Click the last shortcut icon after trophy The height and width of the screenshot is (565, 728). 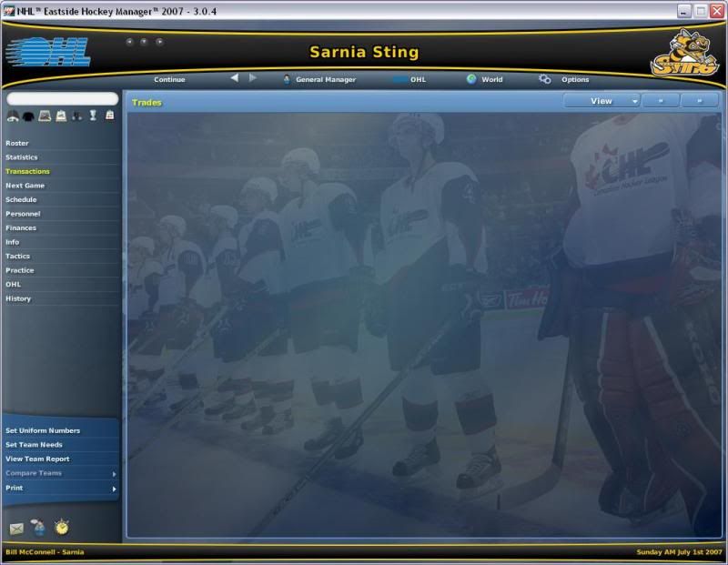point(109,116)
